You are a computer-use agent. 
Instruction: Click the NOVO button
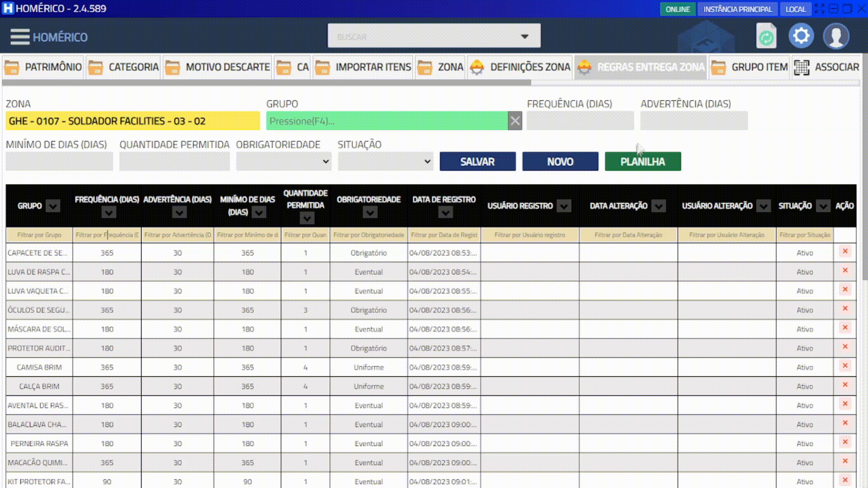tap(560, 161)
